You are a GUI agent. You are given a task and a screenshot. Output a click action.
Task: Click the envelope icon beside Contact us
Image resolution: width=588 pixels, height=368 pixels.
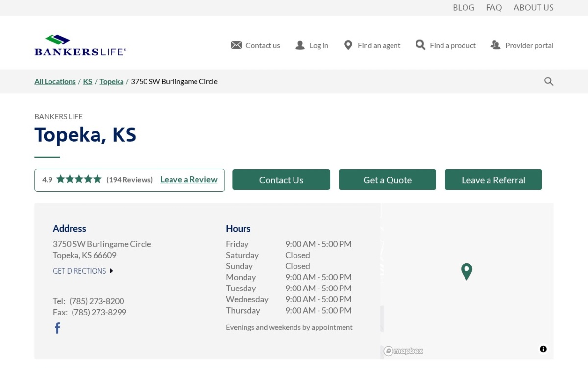[x=236, y=45]
